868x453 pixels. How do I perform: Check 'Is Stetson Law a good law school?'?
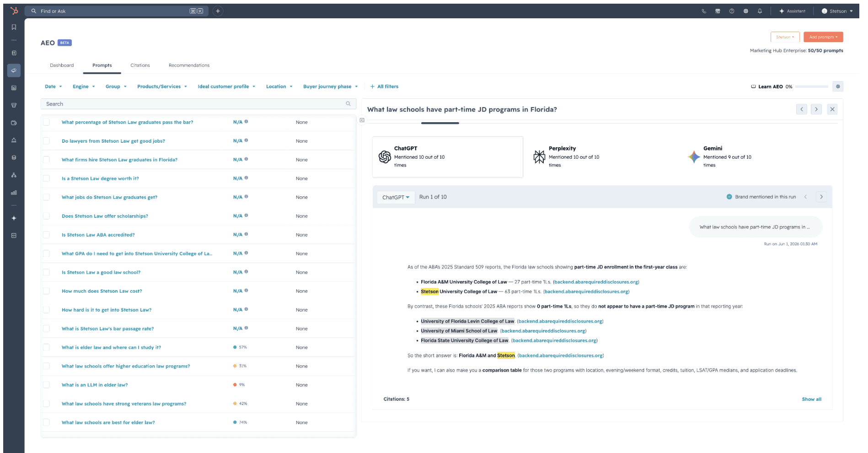pos(46,272)
